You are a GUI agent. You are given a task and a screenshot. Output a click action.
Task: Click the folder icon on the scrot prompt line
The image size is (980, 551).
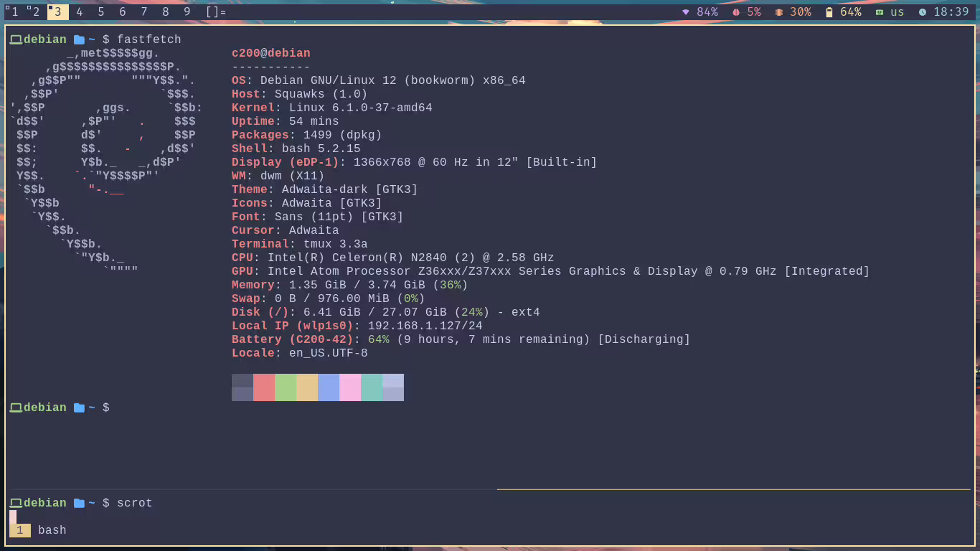(79, 503)
